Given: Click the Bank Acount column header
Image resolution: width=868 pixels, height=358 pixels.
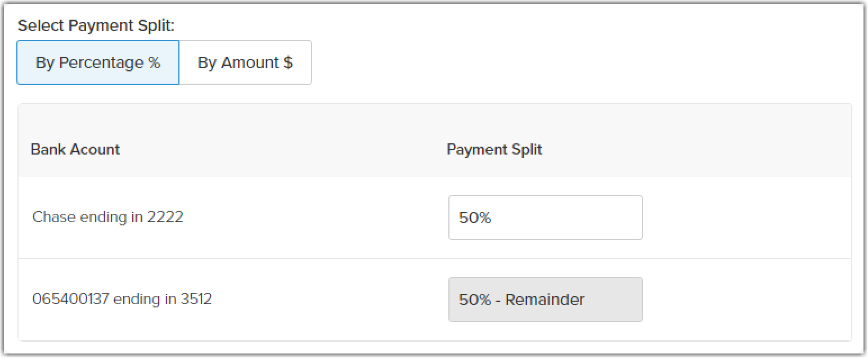Looking at the screenshot, I should pyautogui.click(x=76, y=149).
